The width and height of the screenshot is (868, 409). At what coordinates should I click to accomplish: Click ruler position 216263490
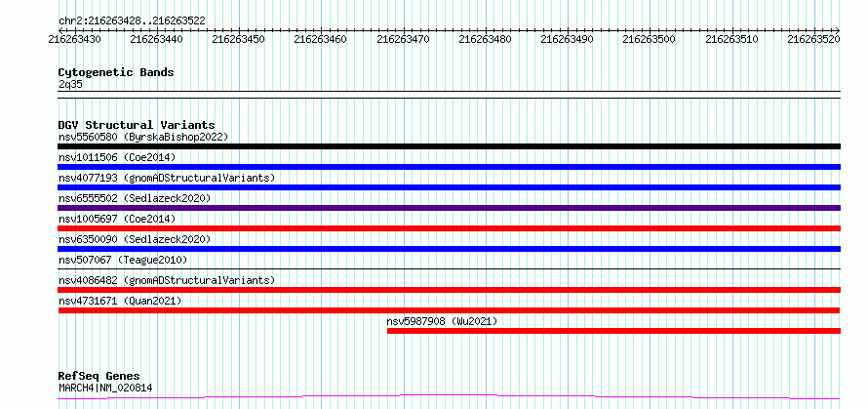pyautogui.click(x=568, y=39)
